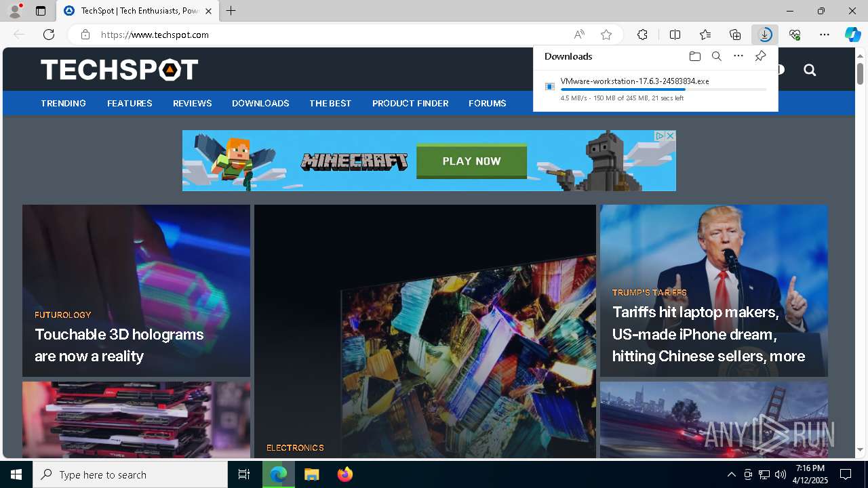This screenshot has height=488, width=868.
Task: Open the clock showing 7:16 PM
Action: coord(810,474)
